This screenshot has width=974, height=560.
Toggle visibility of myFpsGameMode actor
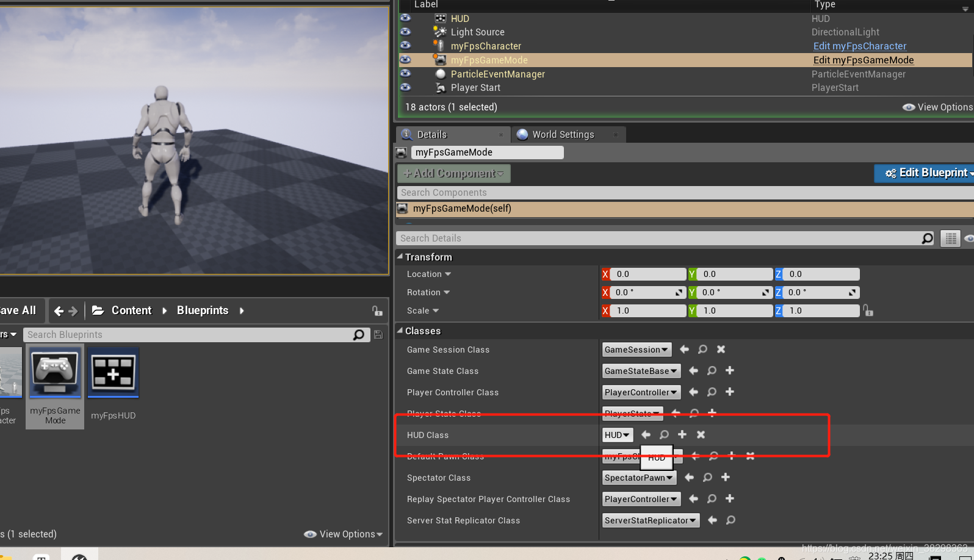[x=405, y=60]
